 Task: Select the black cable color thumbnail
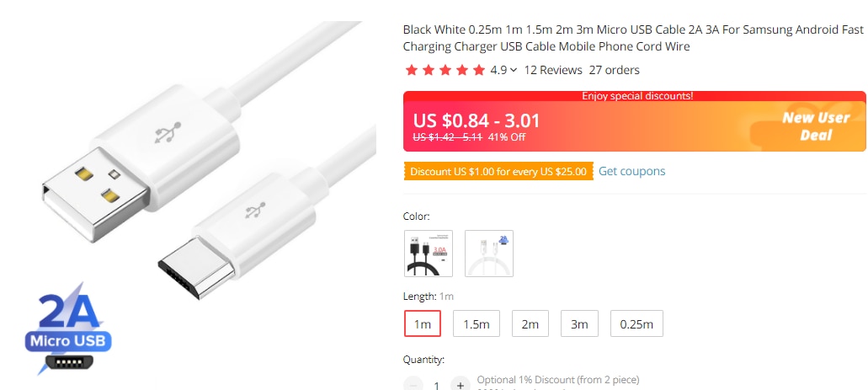pos(429,254)
